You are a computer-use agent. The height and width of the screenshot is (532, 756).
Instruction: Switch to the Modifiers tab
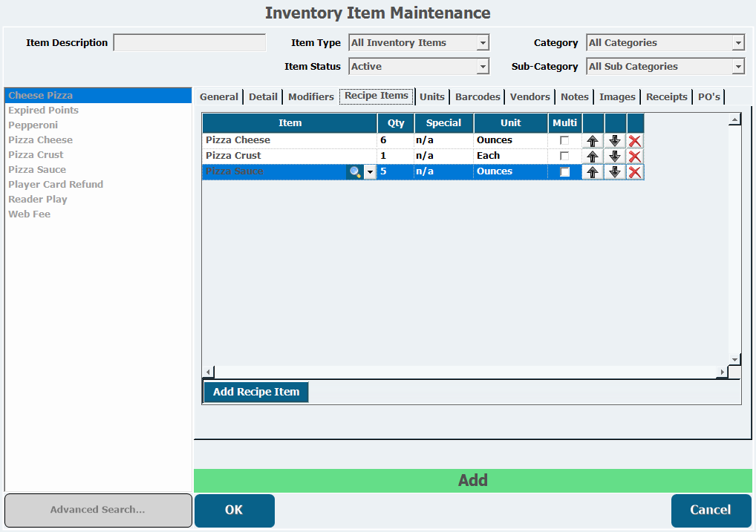(310, 97)
